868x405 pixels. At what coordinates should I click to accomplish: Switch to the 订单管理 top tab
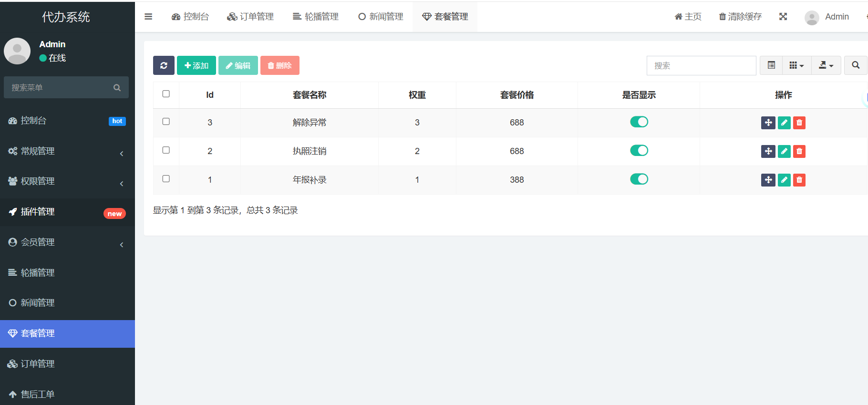tap(250, 17)
